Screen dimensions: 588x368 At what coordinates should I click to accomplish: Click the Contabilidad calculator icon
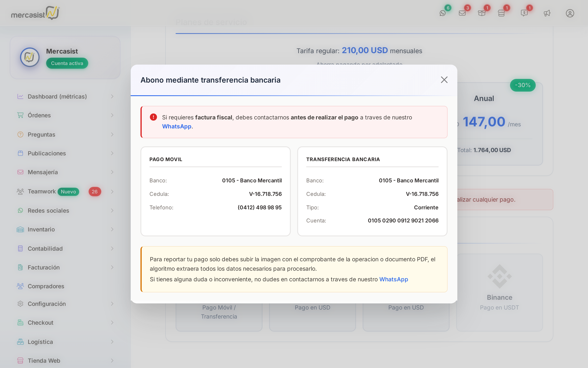(x=20, y=248)
